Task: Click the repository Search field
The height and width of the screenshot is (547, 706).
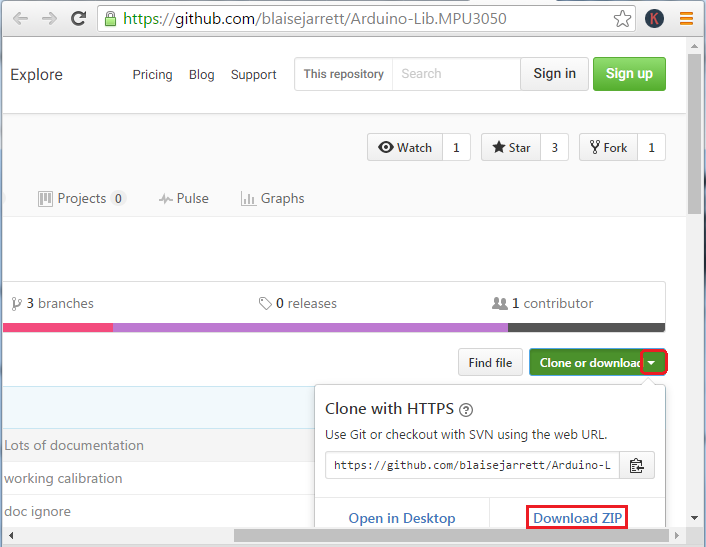Action: tap(456, 74)
